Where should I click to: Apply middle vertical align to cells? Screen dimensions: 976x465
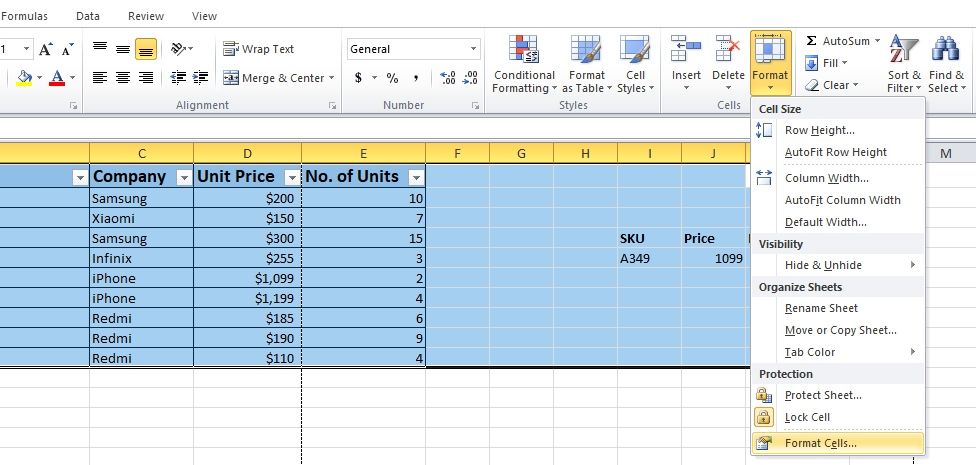123,49
